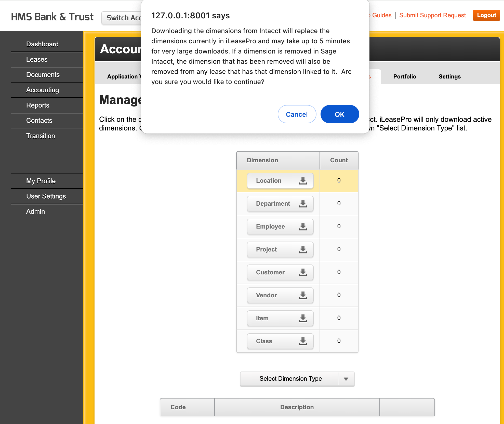
Task: Open the Select Dimension Type dropdown
Action: (x=290, y=379)
